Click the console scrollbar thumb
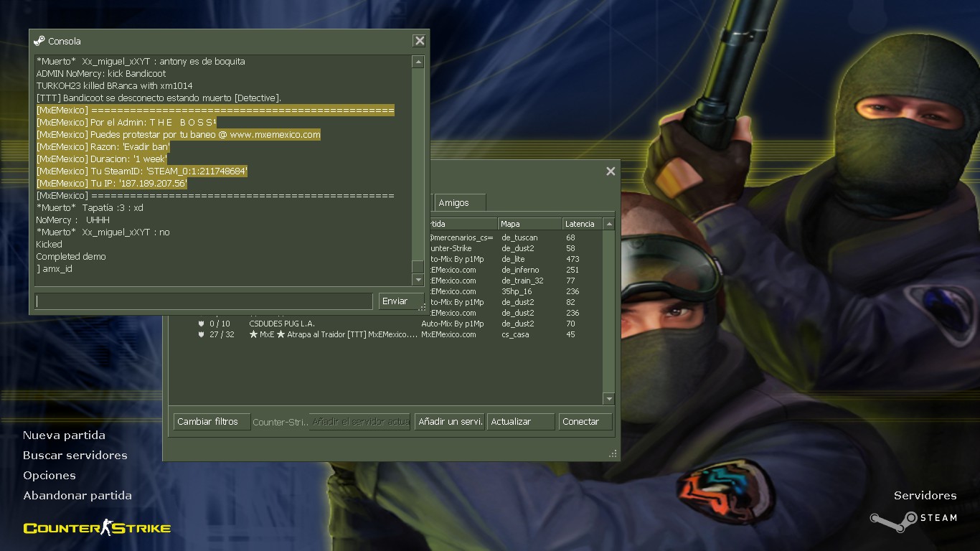The height and width of the screenshot is (551, 980). click(x=418, y=266)
